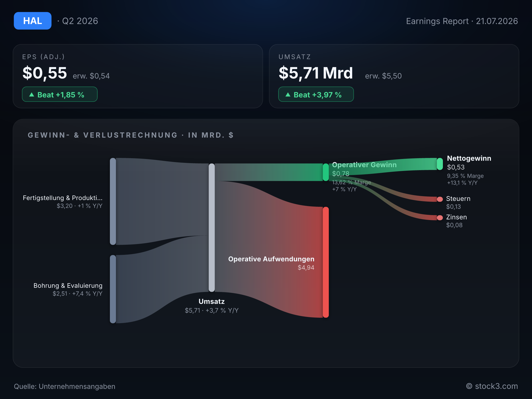Viewport: 532px width, 399px height.
Task: Click the Operative Aufwendungen $4,94 label
Action: (x=271, y=263)
